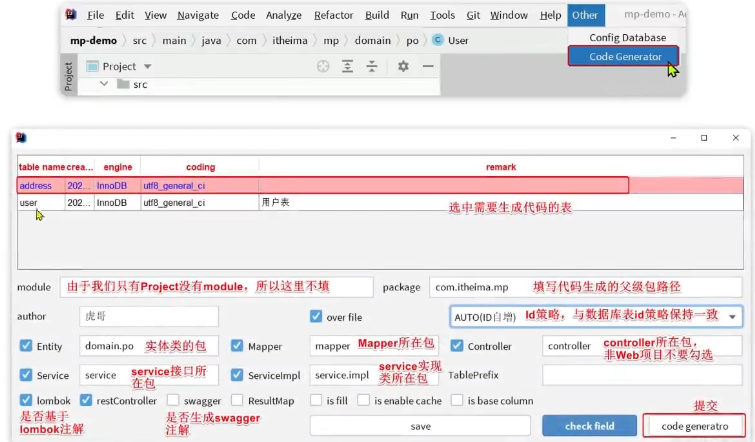Open the Refactor menu
The image size is (755, 442).
[x=333, y=15]
